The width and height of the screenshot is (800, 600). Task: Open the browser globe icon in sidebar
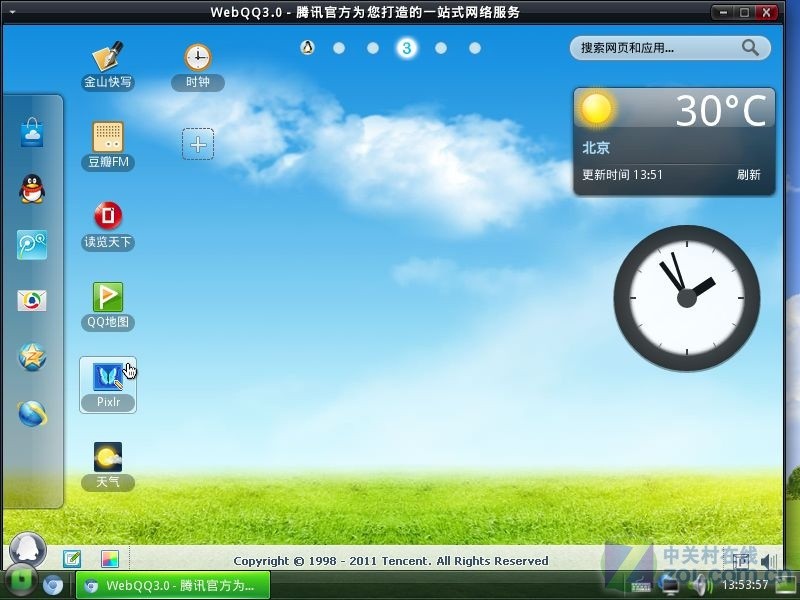[32, 413]
